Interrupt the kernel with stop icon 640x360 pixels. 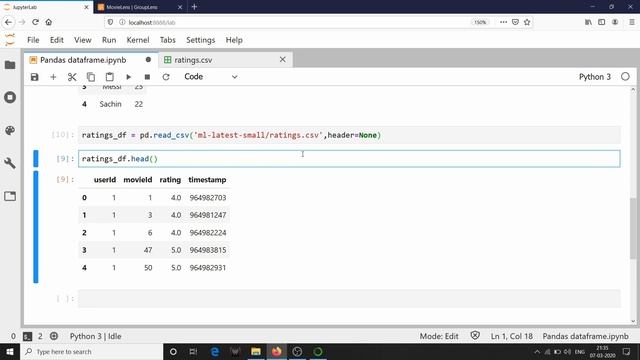coord(147,77)
